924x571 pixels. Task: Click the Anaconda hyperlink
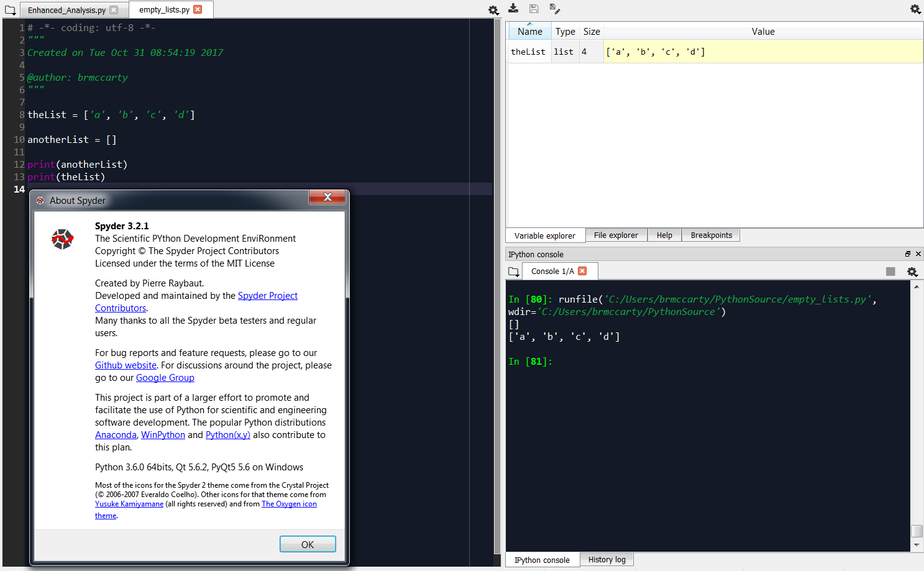(116, 434)
